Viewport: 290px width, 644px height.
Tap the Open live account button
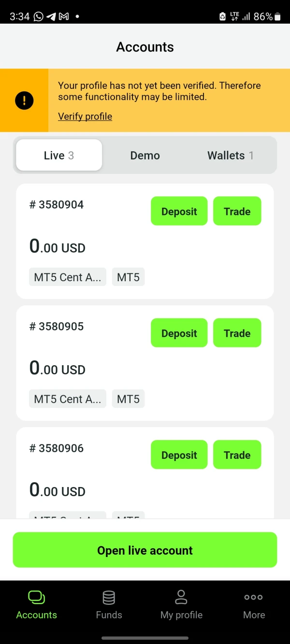point(145,550)
